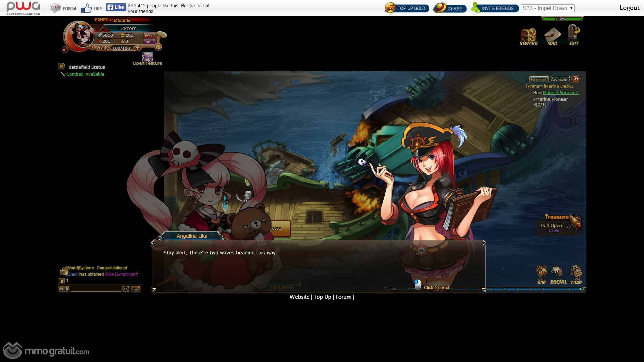Click the dialogue text about two waves
Viewport: 644px width, 362px height.
point(220,252)
